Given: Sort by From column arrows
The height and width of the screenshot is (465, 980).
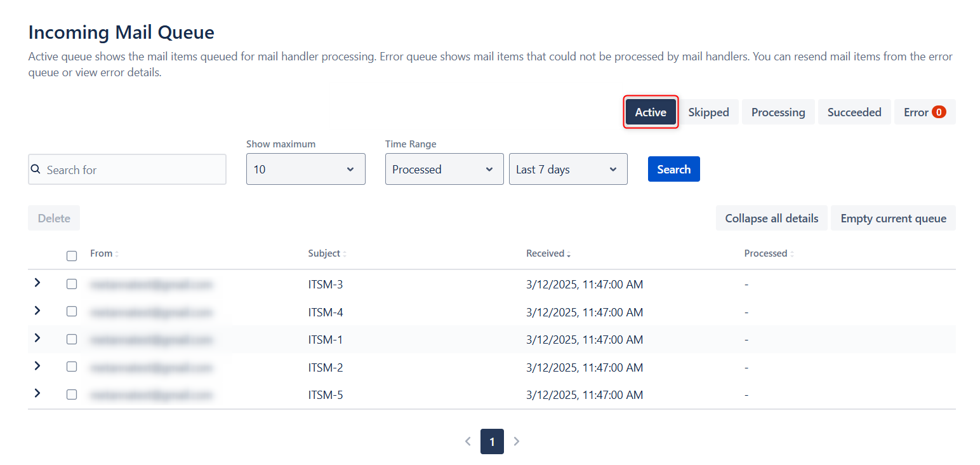Looking at the screenshot, I should coord(117,254).
